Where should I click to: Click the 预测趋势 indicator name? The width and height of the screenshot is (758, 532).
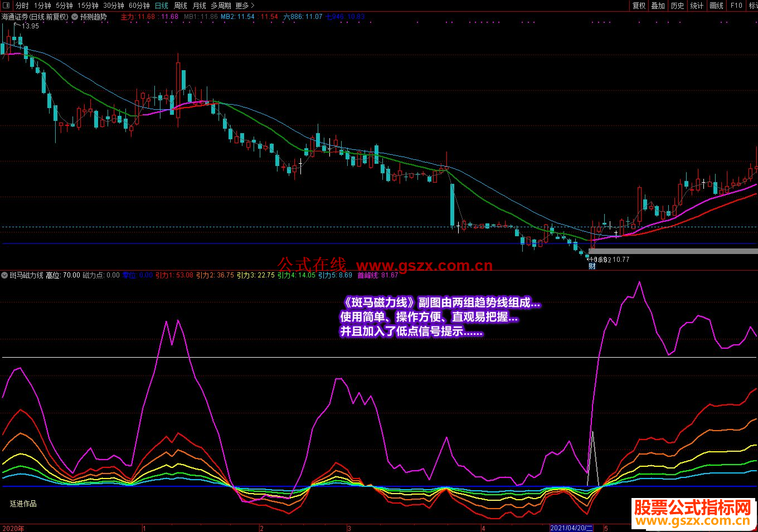(x=94, y=17)
